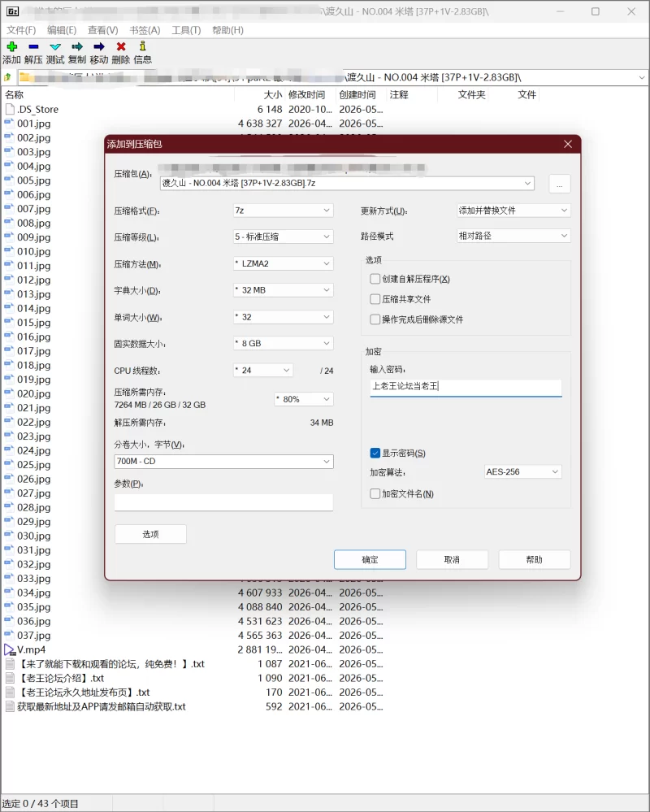The height and width of the screenshot is (812, 650).
Task: Open the 压缩格式 7z dropdown
Action: pyautogui.click(x=283, y=211)
